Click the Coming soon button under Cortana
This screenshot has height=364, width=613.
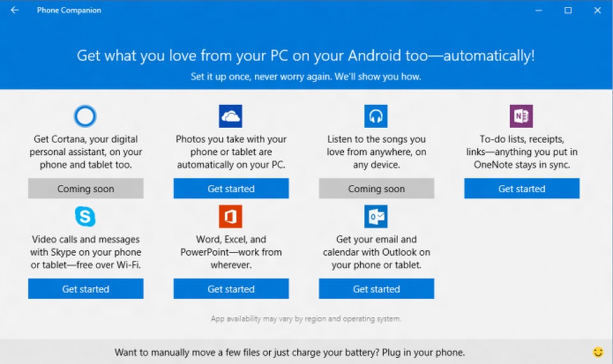tap(85, 189)
